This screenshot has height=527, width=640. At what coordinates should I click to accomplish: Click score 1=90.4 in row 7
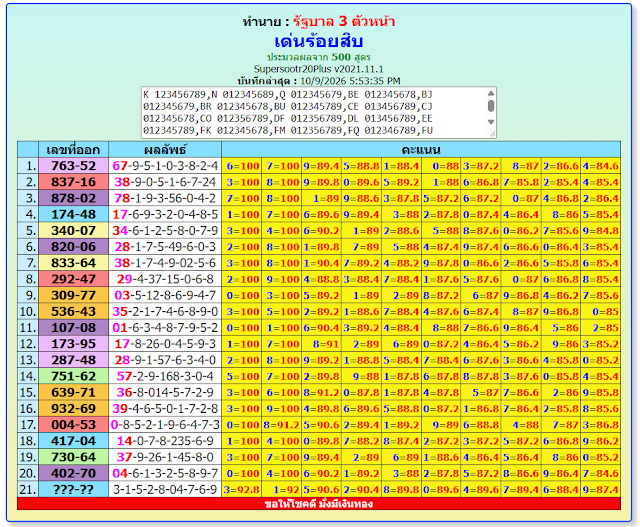tap(322, 263)
